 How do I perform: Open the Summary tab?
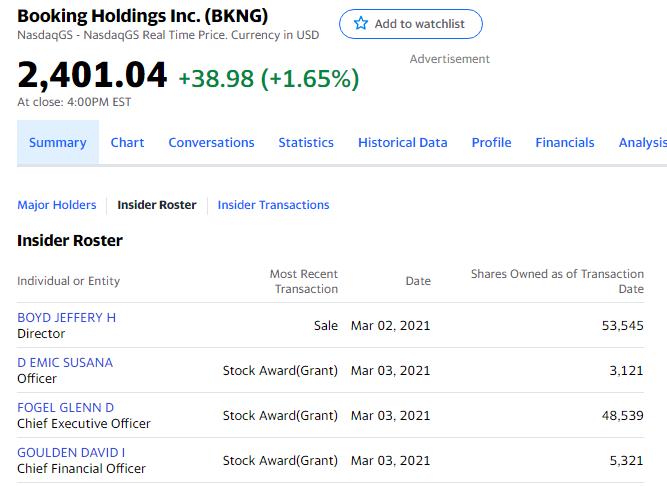point(58,142)
